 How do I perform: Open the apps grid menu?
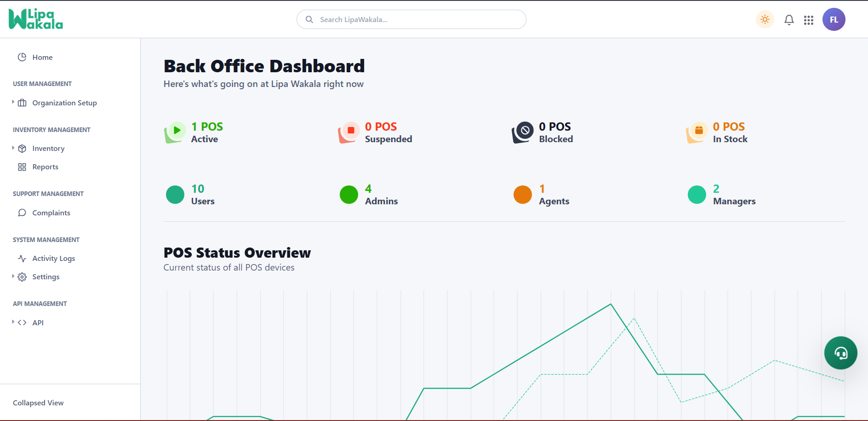click(x=809, y=20)
